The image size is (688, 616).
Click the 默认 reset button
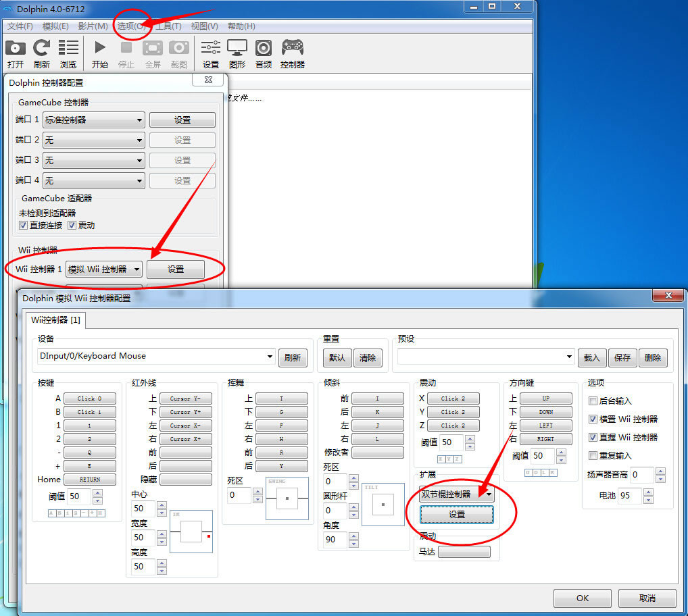click(x=337, y=358)
